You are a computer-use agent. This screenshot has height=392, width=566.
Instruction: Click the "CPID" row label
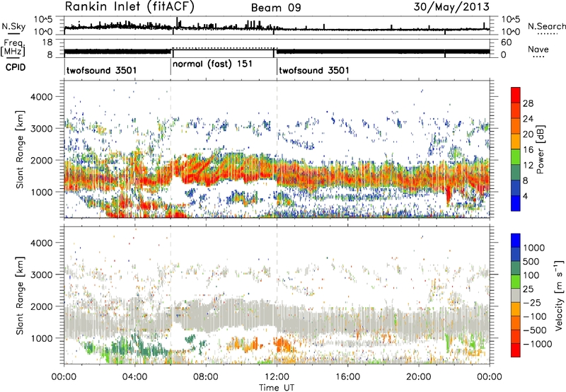16,67
